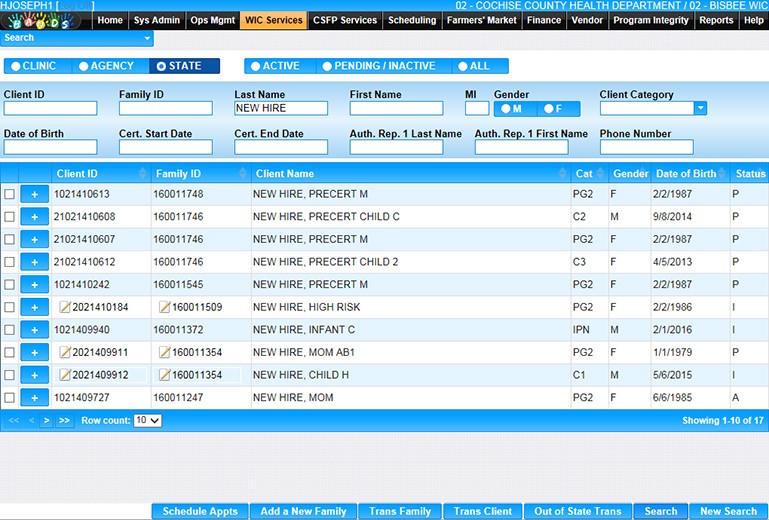
Task: Click the HANDS logo icon
Action: [47, 21]
